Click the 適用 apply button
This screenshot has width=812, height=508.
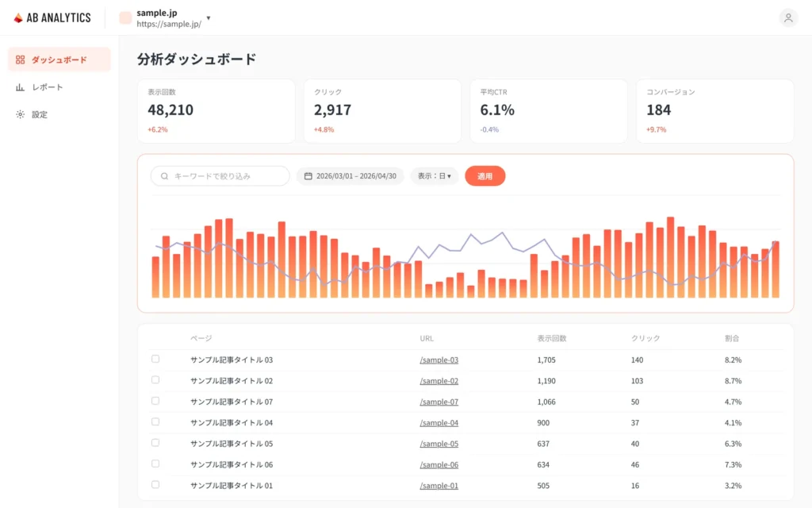click(x=485, y=176)
